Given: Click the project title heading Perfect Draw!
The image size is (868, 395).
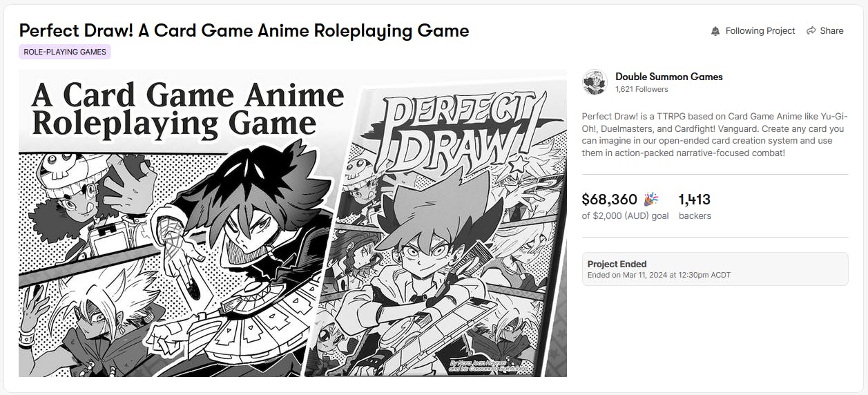Looking at the screenshot, I should point(244,30).
